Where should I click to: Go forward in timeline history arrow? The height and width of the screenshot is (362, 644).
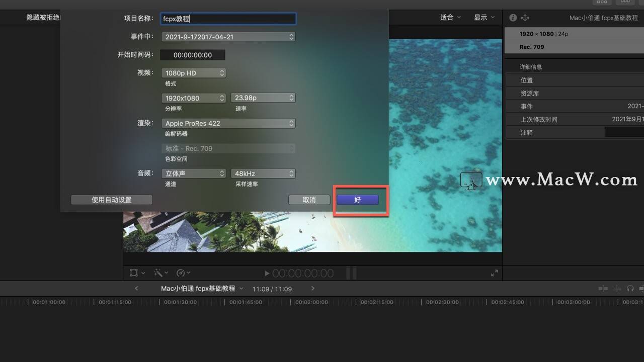[312, 289]
